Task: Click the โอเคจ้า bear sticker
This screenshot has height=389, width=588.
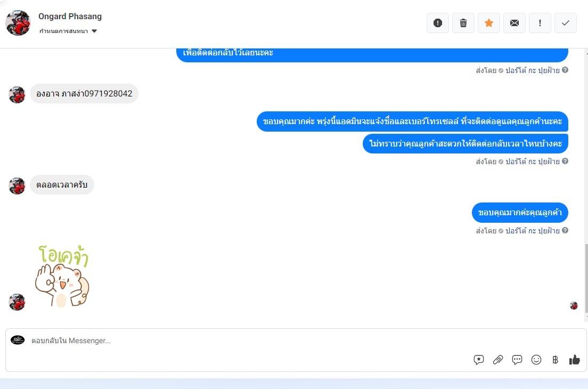Action: (x=62, y=276)
